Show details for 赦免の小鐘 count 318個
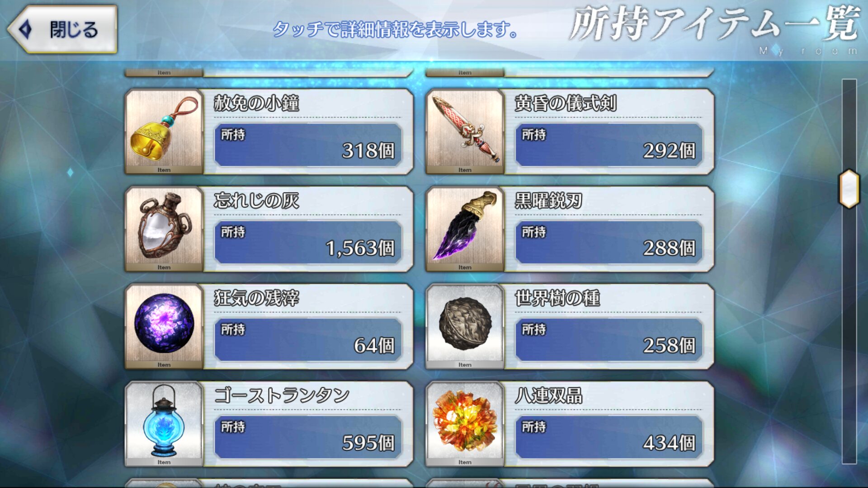The width and height of the screenshot is (868, 488). click(x=308, y=145)
